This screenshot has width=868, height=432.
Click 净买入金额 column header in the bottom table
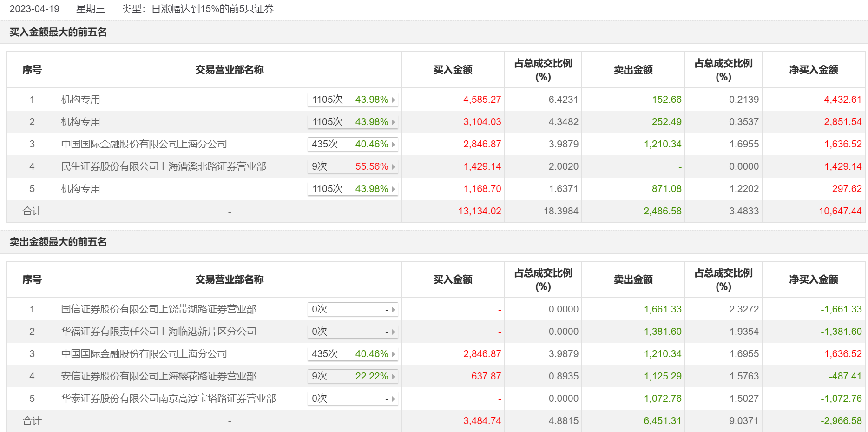[x=813, y=279]
